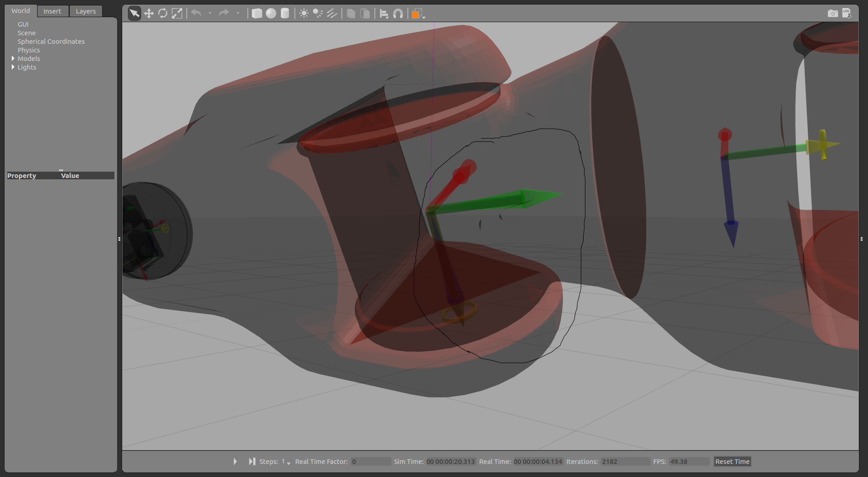The width and height of the screenshot is (868, 477).
Task: Open the Layers tab
Action: [x=85, y=11]
